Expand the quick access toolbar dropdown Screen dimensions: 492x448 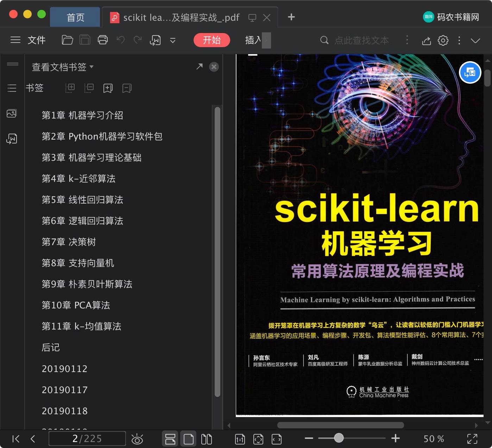tap(172, 40)
